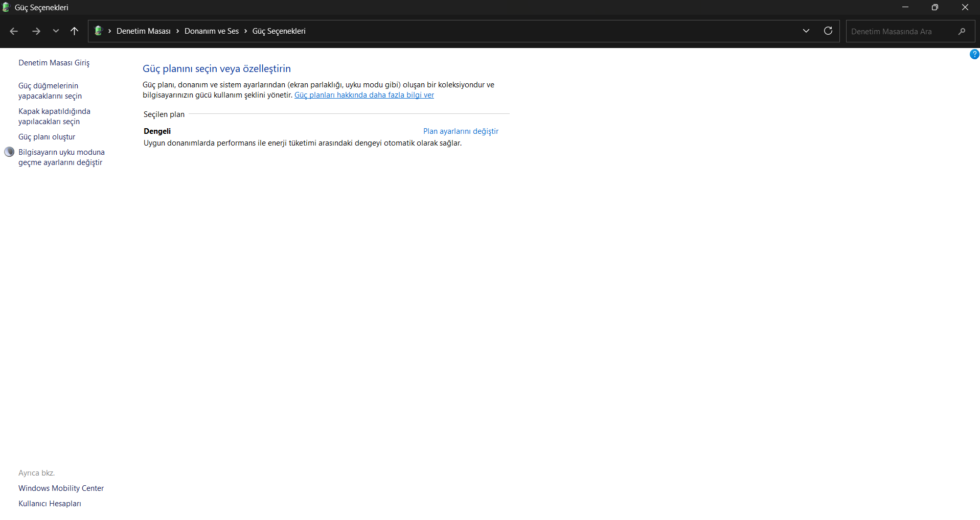Open Plan ayarlarını değiştir link
The image size is (980, 520).
click(x=461, y=131)
